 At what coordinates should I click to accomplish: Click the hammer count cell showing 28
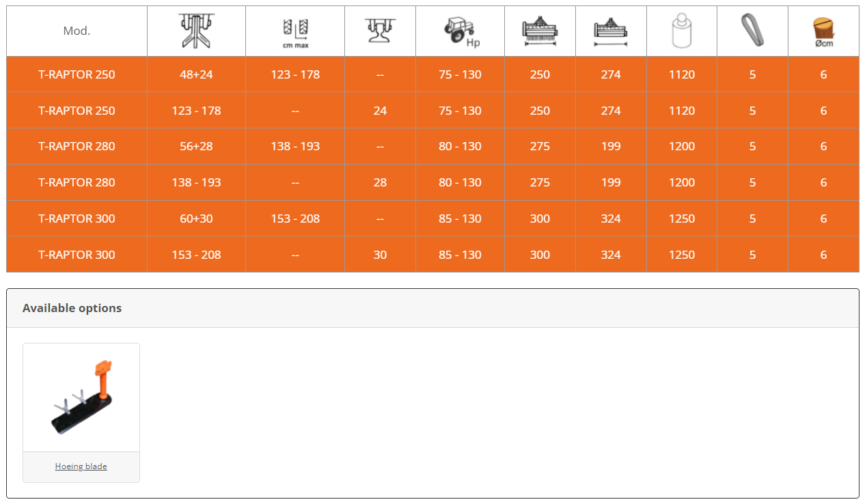380,182
